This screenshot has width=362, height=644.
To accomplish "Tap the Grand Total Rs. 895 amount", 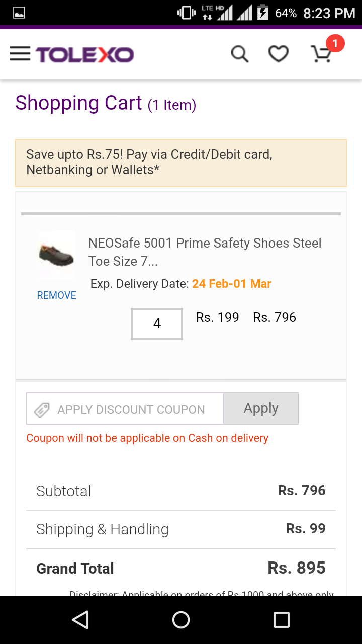I will pyautogui.click(x=296, y=568).
